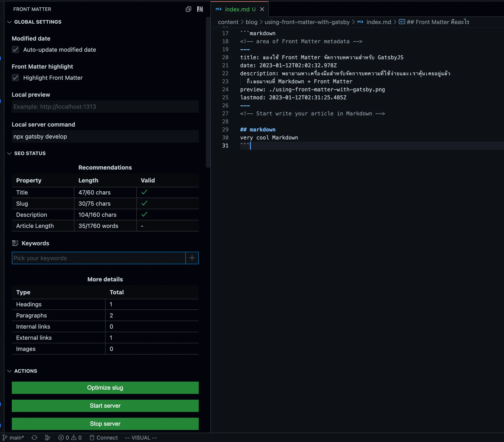Click the Internal links row label
504x442 pixels.
click(33, 326)
